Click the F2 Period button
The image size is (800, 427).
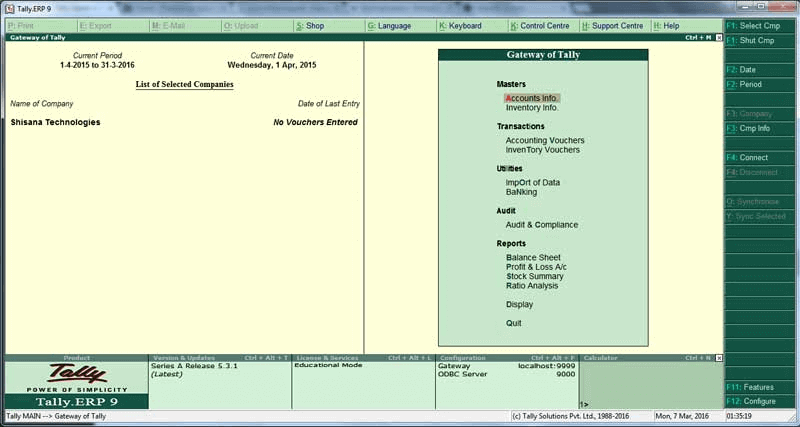759,85
